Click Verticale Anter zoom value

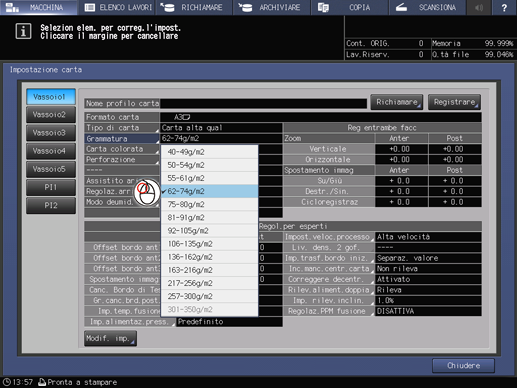[401, 149]
